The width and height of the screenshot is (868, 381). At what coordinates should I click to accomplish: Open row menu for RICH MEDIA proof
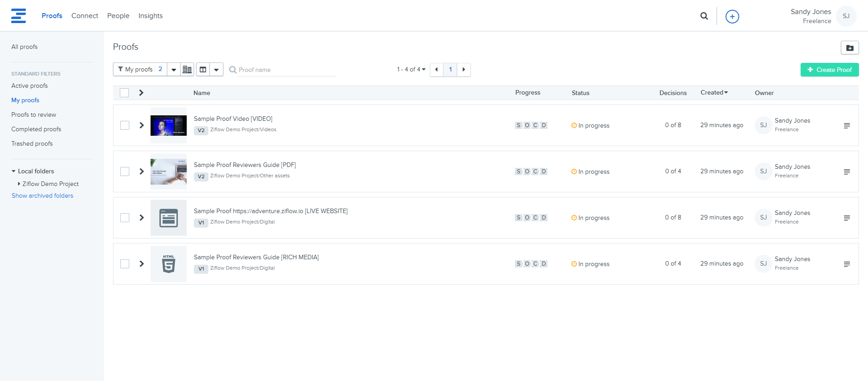coord(847,264)
